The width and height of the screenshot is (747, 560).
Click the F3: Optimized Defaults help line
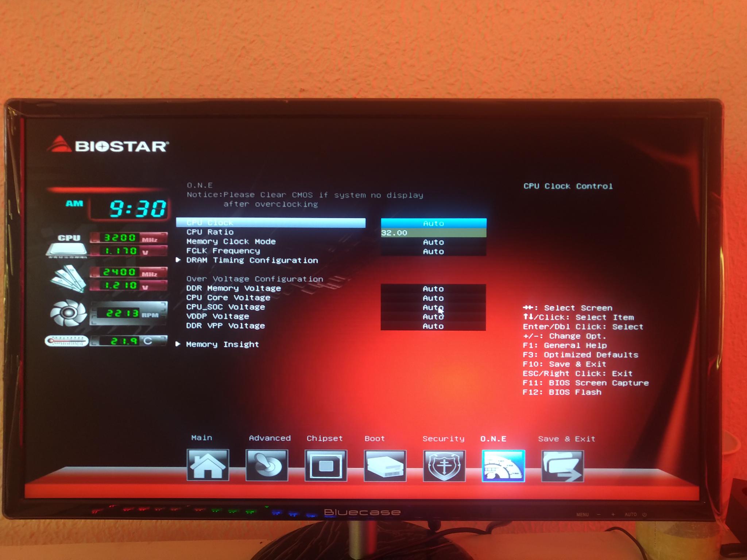coord(581,355)
